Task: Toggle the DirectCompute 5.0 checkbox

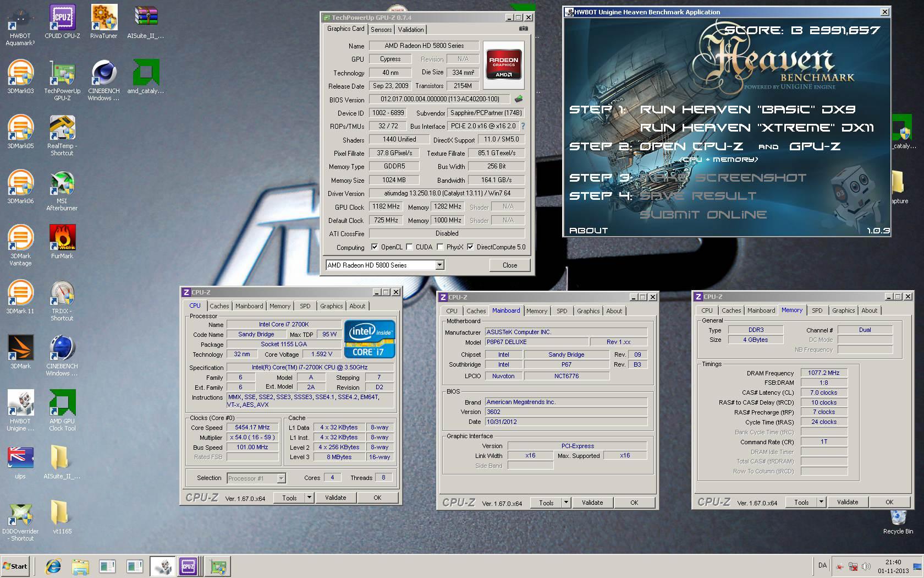Action: (x=470, y=247)
